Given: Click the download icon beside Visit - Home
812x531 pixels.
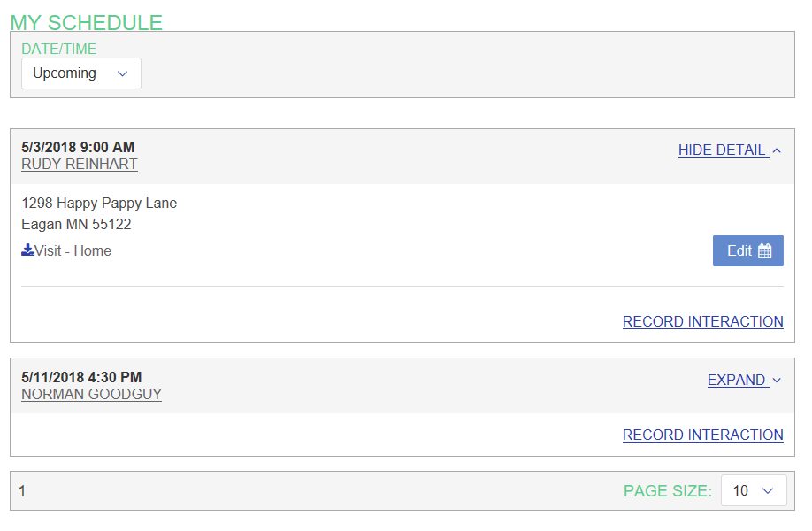Looking at the screenshot, I should [28, 250].
